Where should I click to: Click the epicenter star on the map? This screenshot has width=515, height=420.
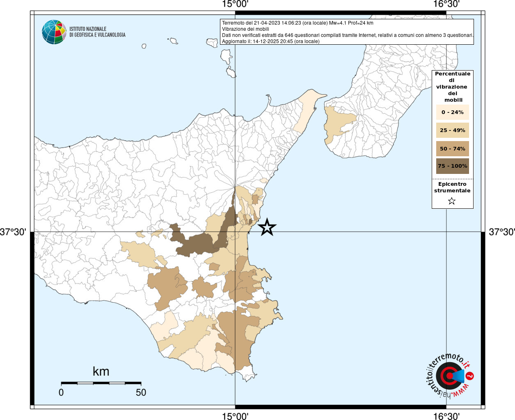point(267,227)
